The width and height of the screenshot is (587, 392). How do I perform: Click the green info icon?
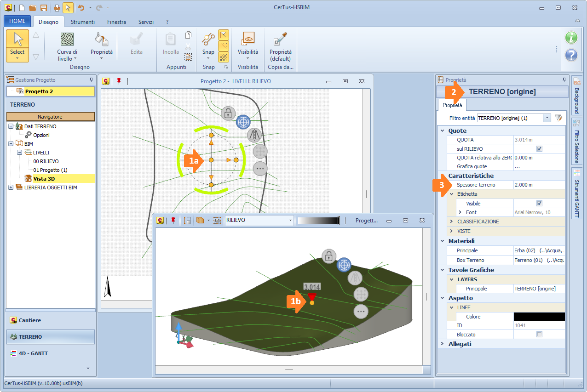coord(571,38)
